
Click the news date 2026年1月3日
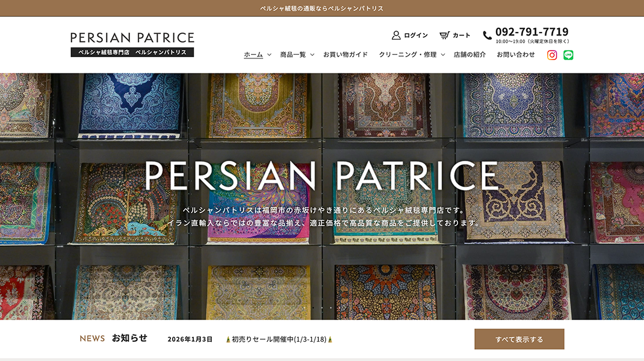[190, 339]
